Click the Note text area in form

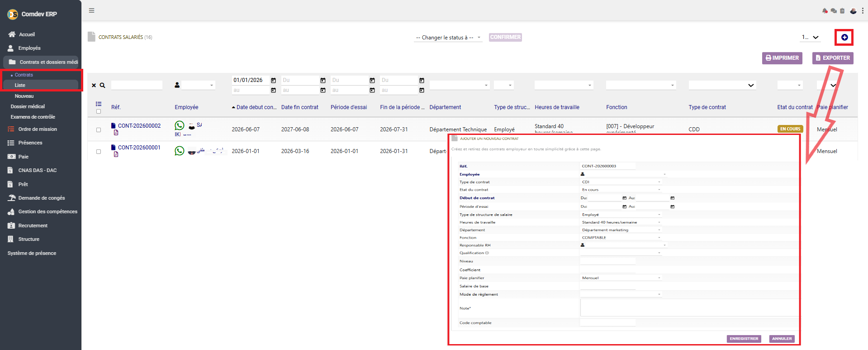[x=689, y=308]
